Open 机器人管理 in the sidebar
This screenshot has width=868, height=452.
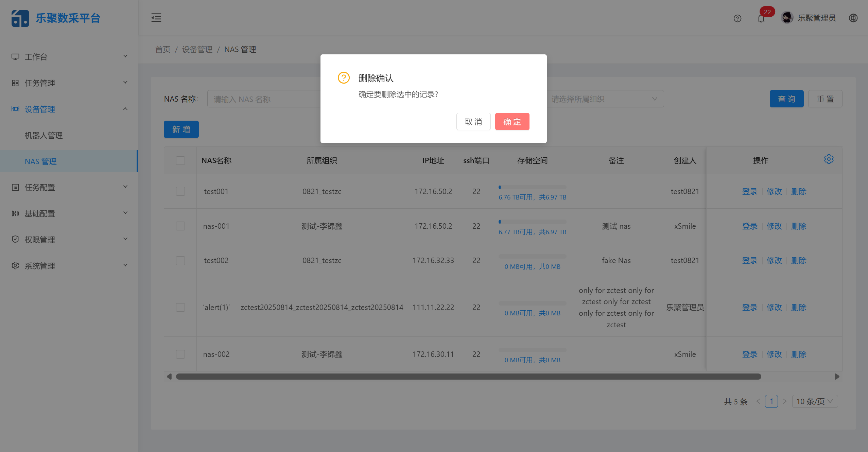point(44,135)
